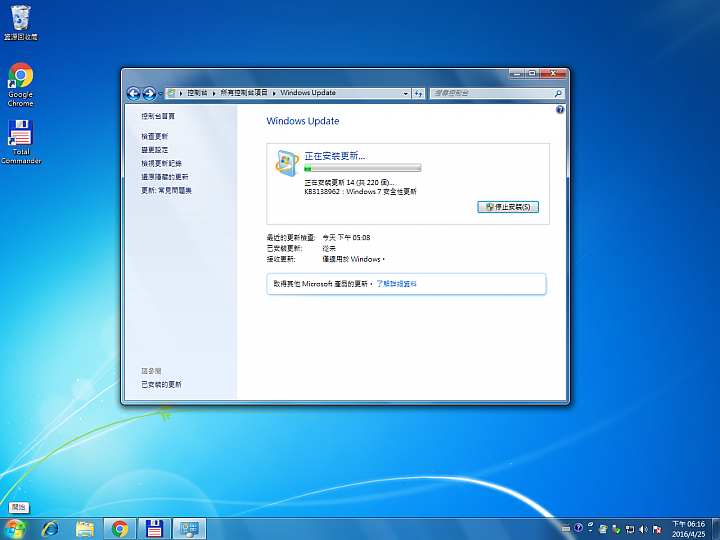Open 控制台首頁 in the sidebar
This screenshot has height=540, width=720.
[x=158, y=116]
